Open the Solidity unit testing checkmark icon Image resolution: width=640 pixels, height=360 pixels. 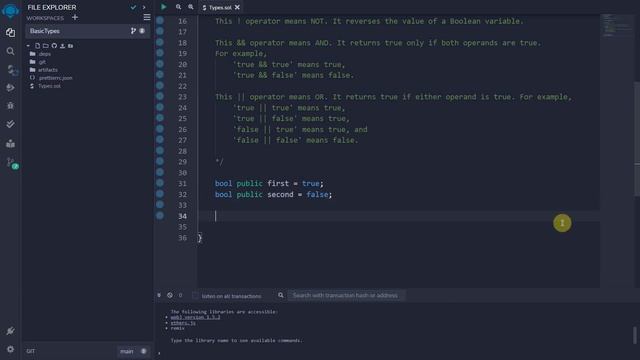coord(10,124)
